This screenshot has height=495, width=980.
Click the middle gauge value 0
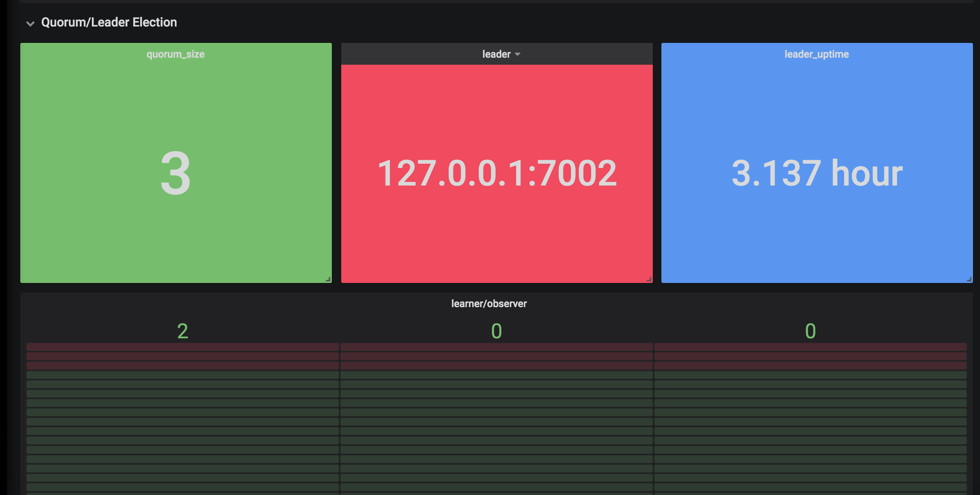(x=497, y=331)
